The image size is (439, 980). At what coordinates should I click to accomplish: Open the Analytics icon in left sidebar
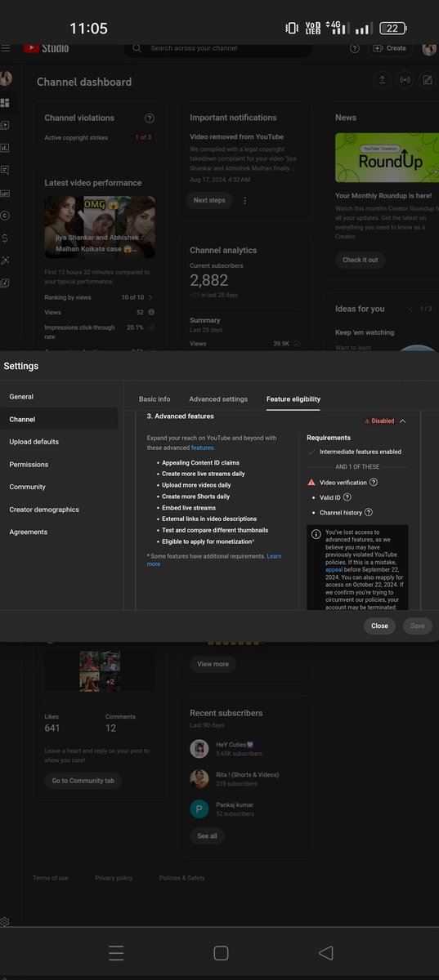[5, 148]
